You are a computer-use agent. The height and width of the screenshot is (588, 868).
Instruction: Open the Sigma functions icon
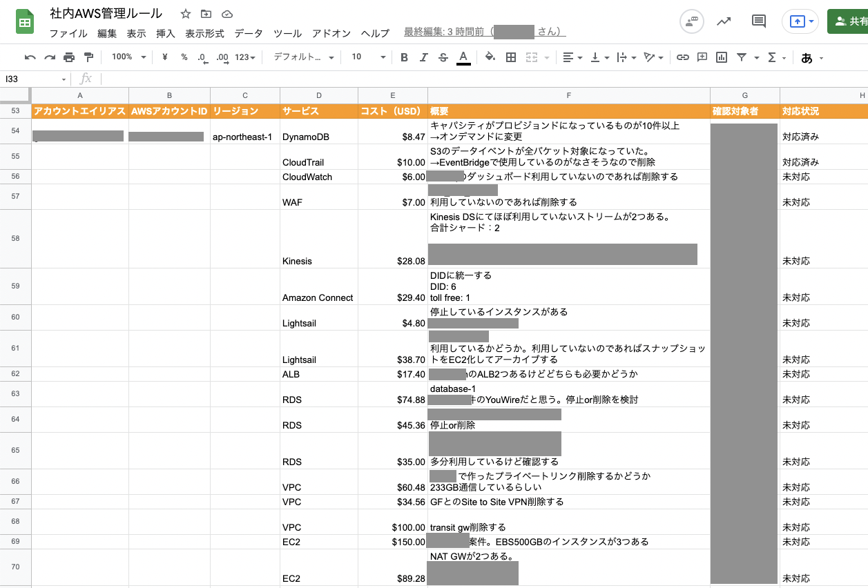click(x=771, y=57)
